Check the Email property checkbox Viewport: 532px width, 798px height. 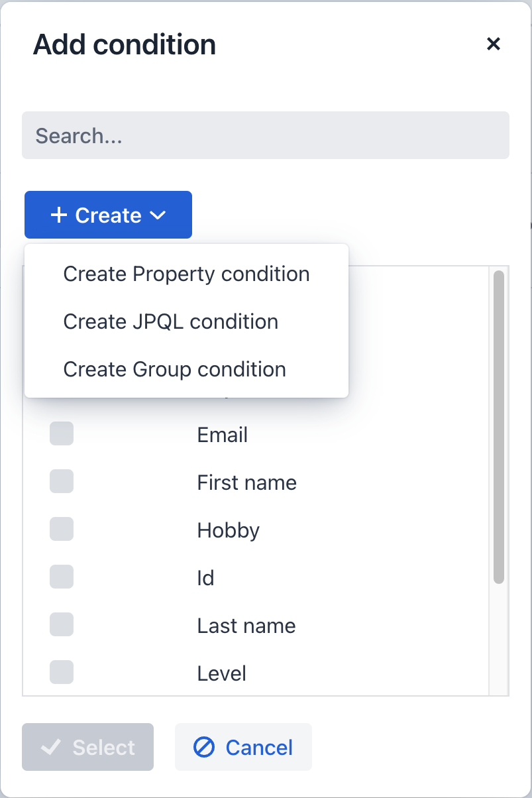coord(61,433)
